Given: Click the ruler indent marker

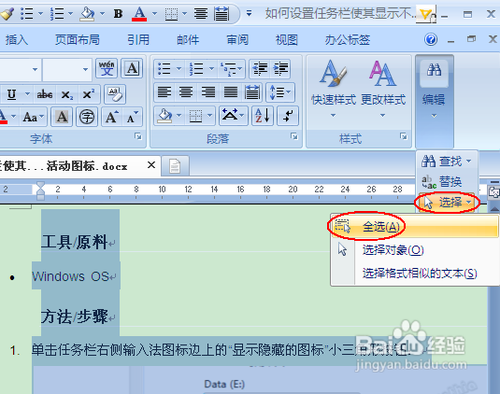Looking at the screenshot, I should tap(40, 190).
